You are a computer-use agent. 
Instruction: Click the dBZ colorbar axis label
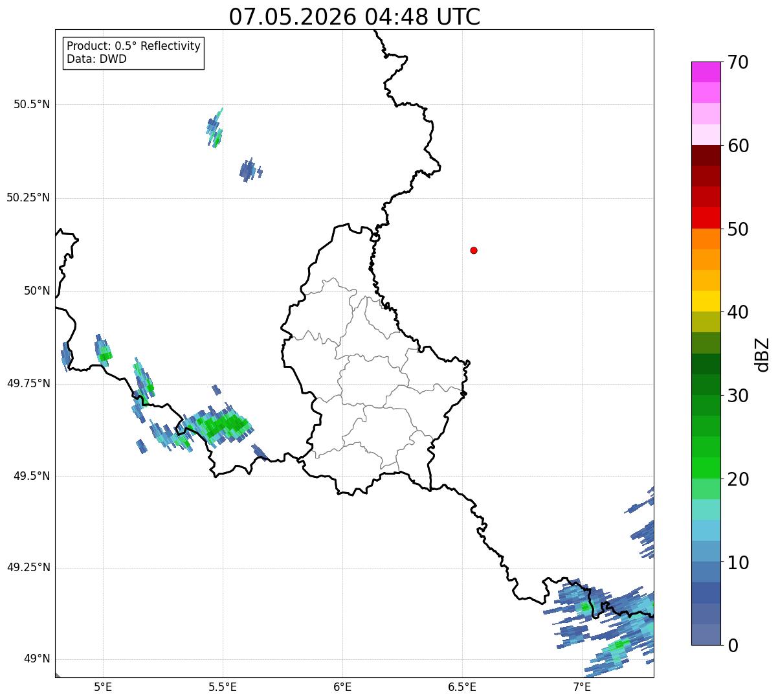coord(762,354)
